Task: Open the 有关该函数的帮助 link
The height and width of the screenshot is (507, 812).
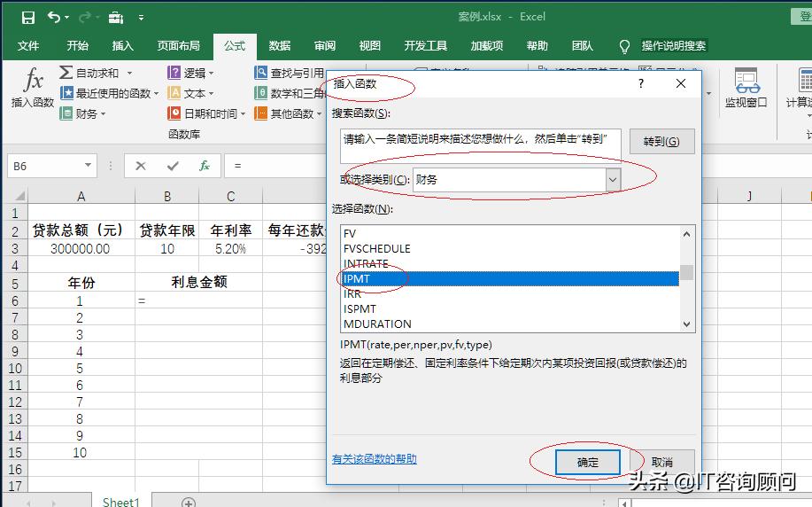Action: [375, 459]
